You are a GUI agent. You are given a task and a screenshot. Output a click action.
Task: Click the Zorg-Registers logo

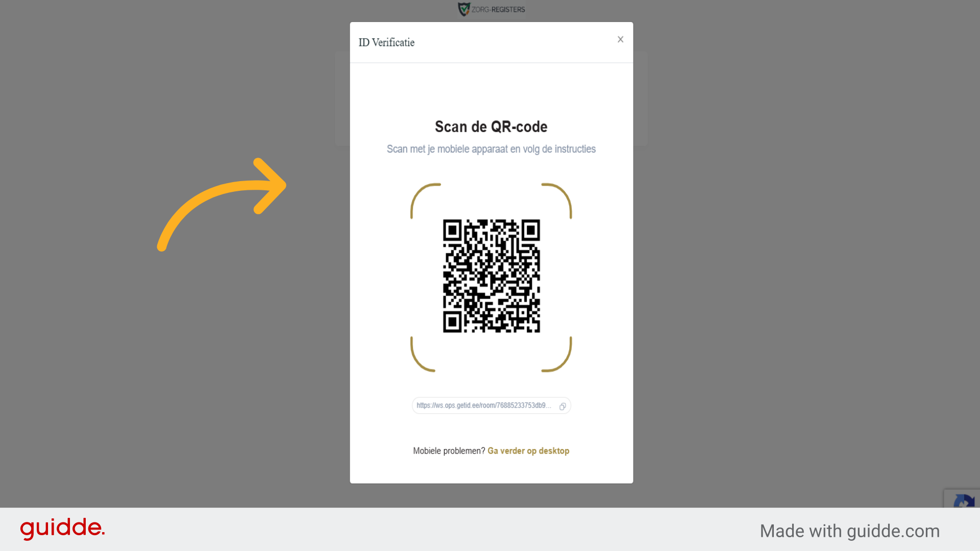click(491, 9)
